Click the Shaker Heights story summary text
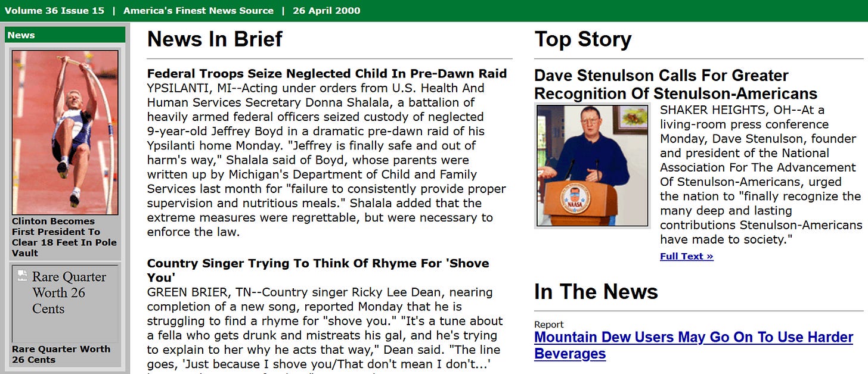Screen dimensions: 868x374 tap(760, 175)
